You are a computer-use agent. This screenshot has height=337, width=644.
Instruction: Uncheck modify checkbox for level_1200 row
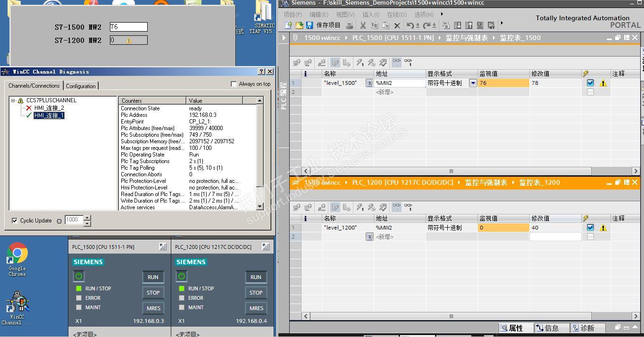[x=590, y=228]
